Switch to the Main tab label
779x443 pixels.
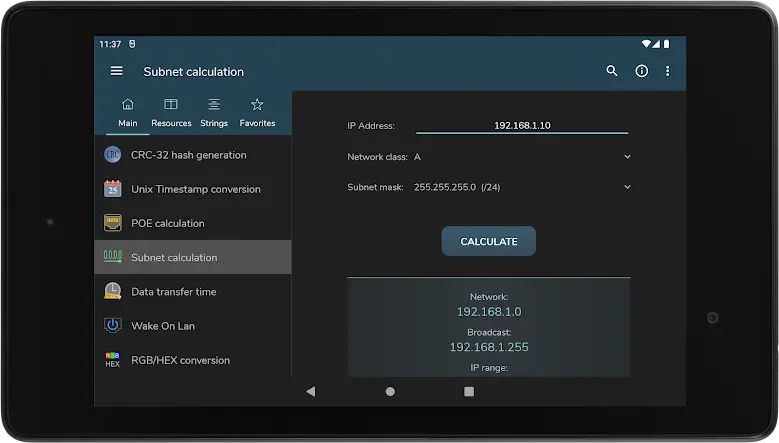128,123
